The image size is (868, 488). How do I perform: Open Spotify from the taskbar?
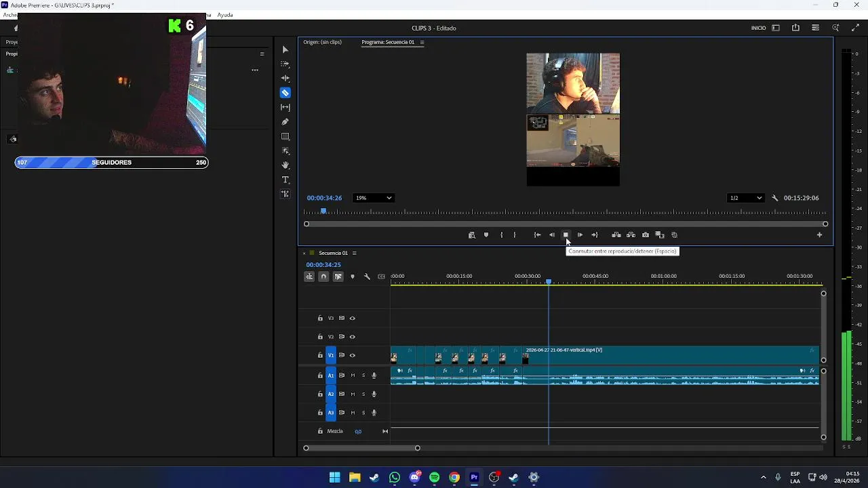tap(435, 477)
